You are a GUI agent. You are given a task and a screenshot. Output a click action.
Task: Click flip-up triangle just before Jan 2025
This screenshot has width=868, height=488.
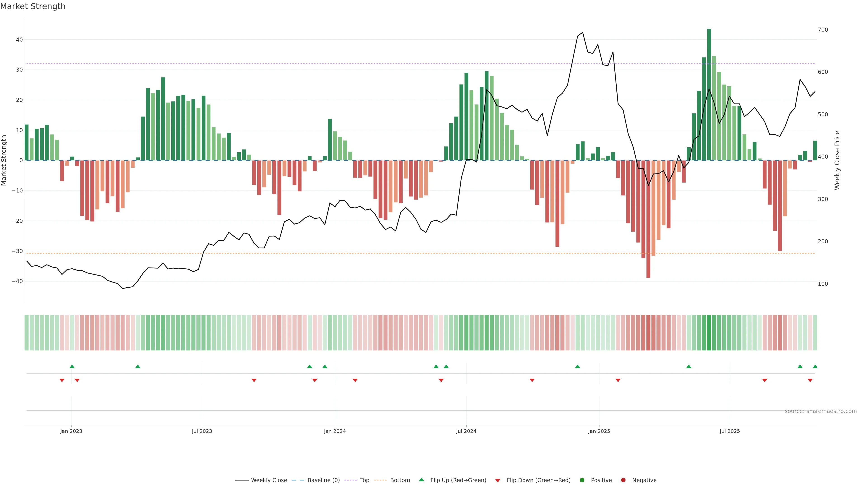point(578,366)
